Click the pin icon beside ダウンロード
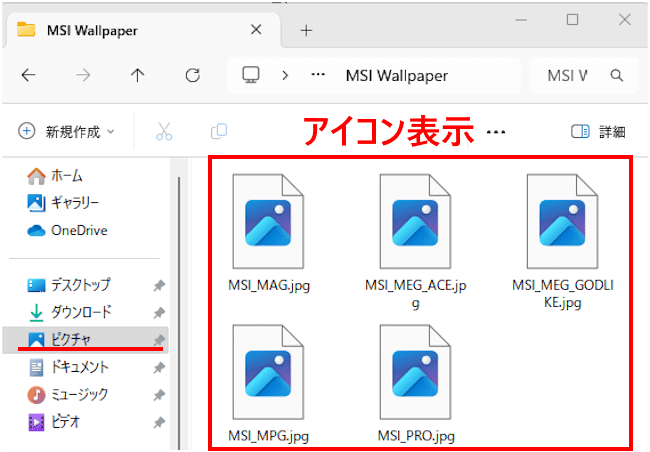The width and height of the screenshot is (650, 452). (159, 313)
